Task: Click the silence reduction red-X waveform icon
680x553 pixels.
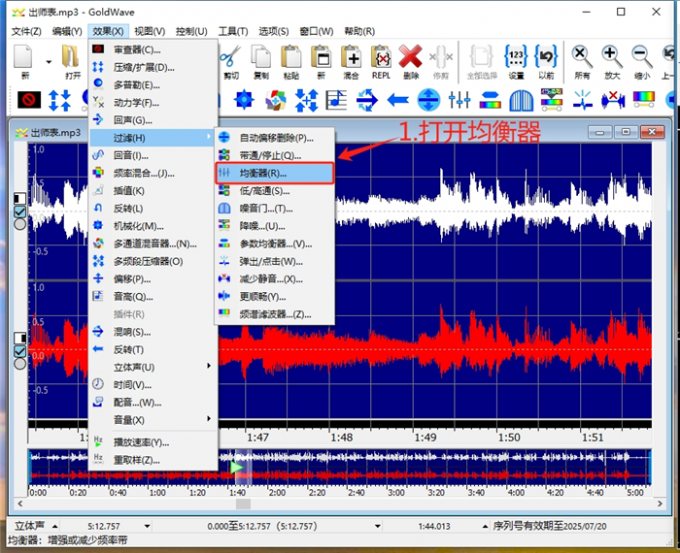Action: 613,100
